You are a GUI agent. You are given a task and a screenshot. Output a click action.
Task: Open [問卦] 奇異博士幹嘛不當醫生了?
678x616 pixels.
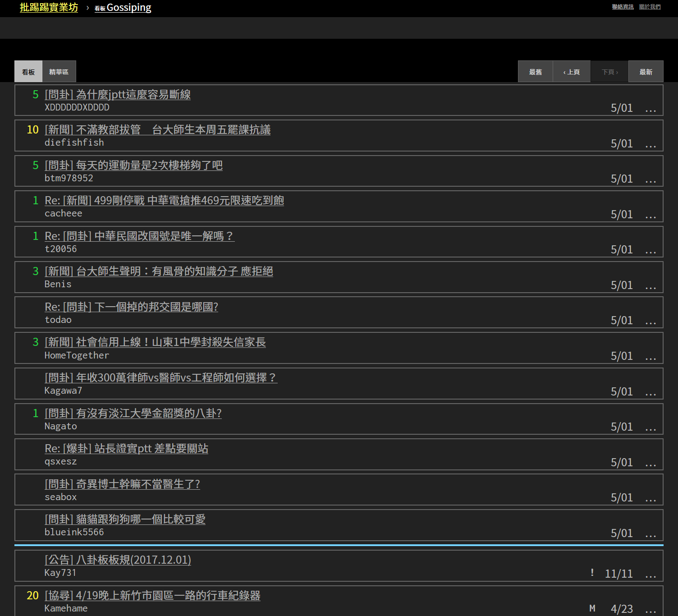[122, 484]
